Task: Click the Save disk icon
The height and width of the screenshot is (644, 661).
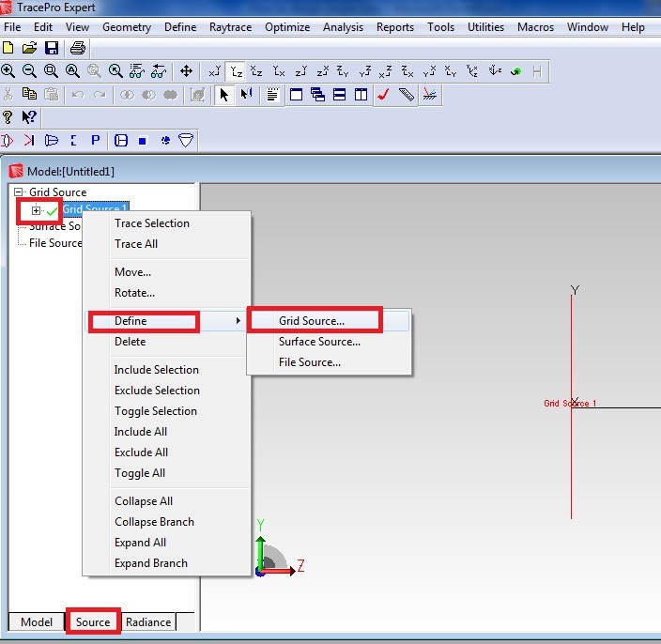Action: click(52, 48)
